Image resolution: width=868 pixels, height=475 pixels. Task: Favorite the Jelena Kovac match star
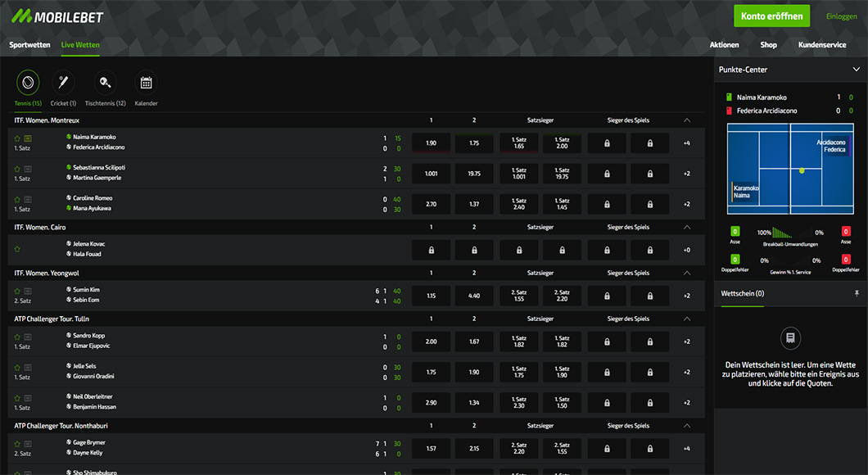pos(17,249)
